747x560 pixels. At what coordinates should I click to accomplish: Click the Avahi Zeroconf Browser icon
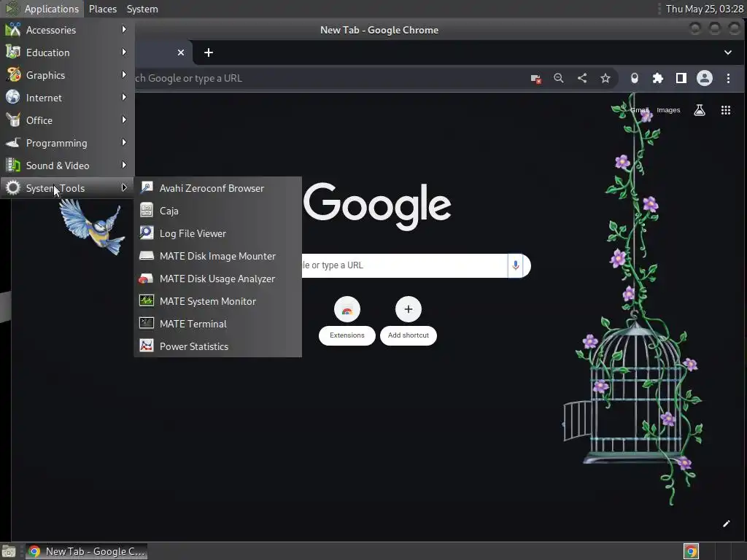[147, 187]
